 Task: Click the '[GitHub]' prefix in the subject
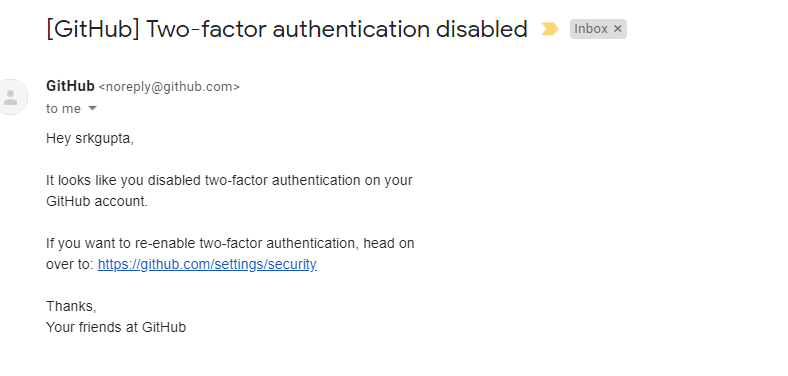coord(92,29)
